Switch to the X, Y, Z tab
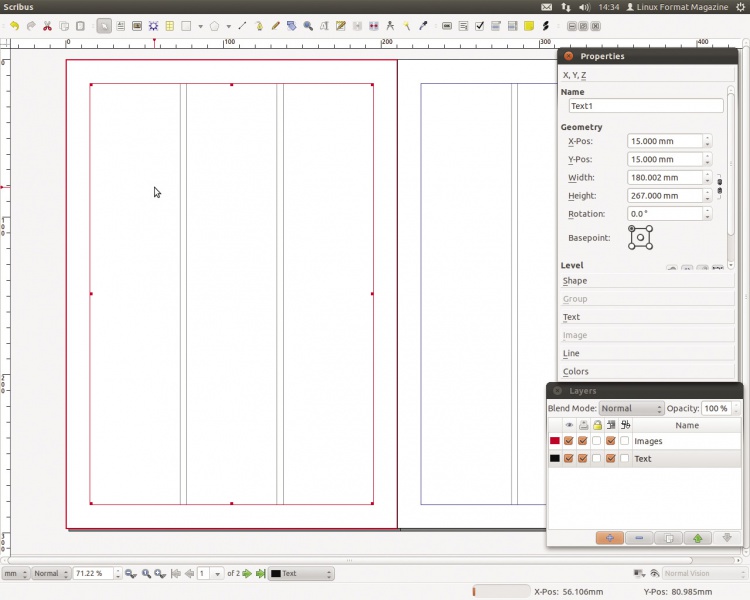This screenshot has width=750, height=600. click(647, 75)
